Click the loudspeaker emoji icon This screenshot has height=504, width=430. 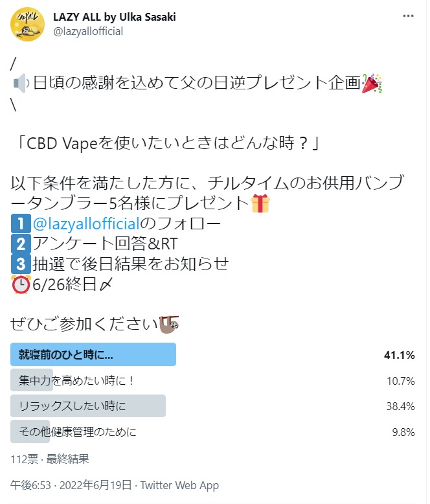[x=21, y=84]
